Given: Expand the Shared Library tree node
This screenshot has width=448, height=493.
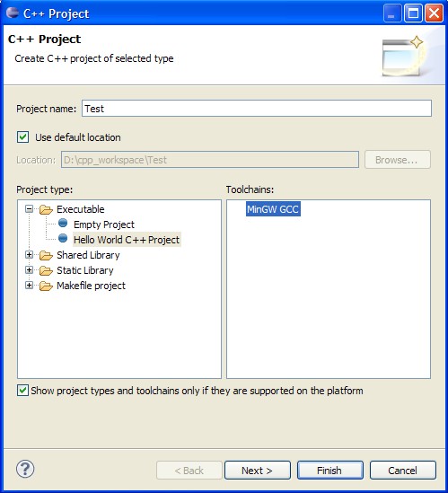Looking at the screenshot, I should (x=29, y=255).
